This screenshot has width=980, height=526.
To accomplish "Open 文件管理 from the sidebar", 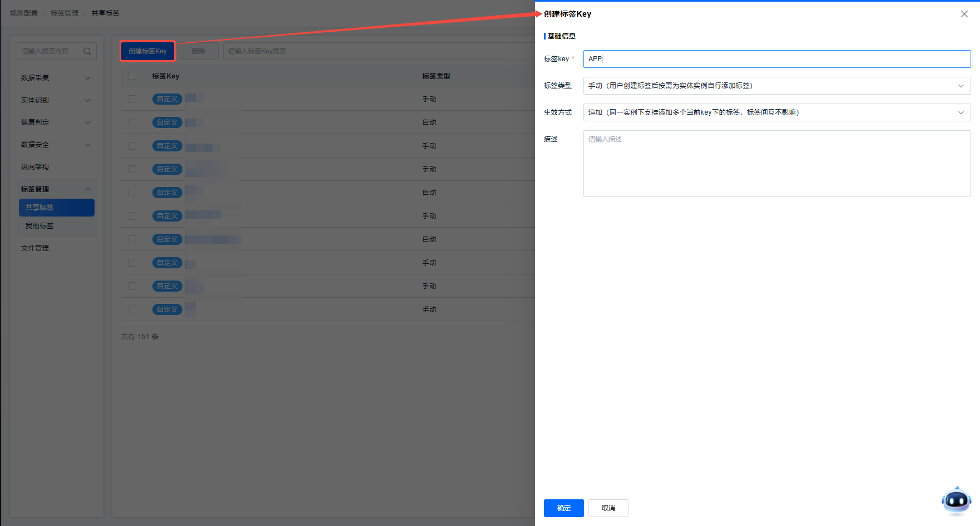I will 35,248.
